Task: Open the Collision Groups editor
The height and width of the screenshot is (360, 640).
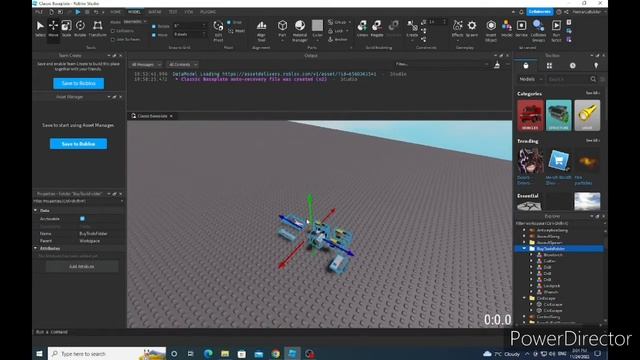Action: coord(538,31)
